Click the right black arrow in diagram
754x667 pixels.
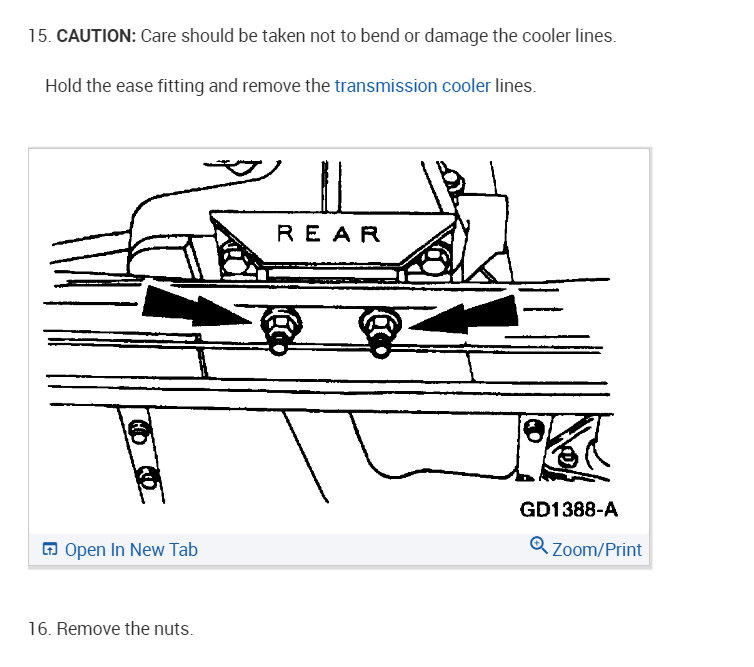(x=464, y=315)
